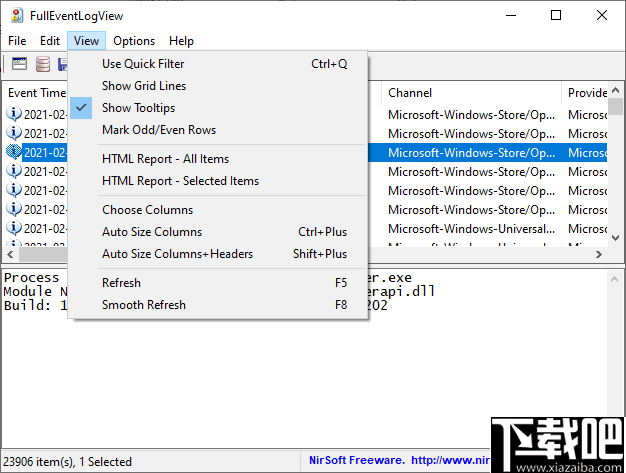The height and width of the screenshot is (473, 626).
Task: Click the 'Process' text in details pane
Action: click(32, 277)
